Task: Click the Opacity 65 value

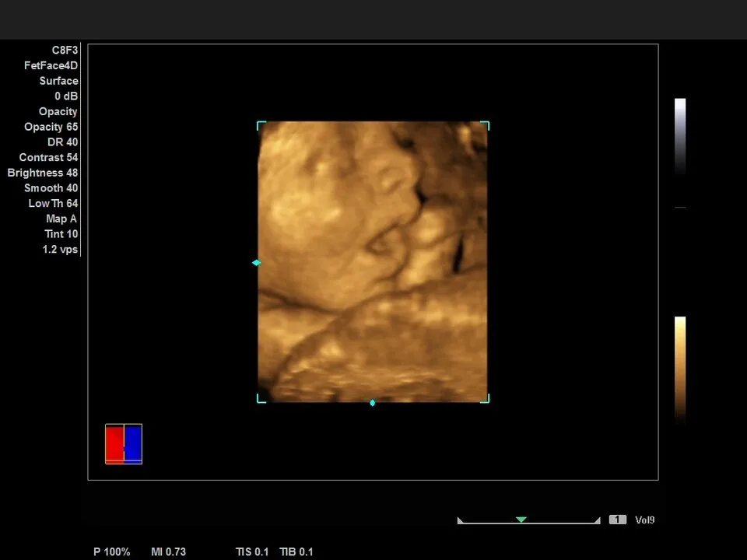Action: (51, 127)
